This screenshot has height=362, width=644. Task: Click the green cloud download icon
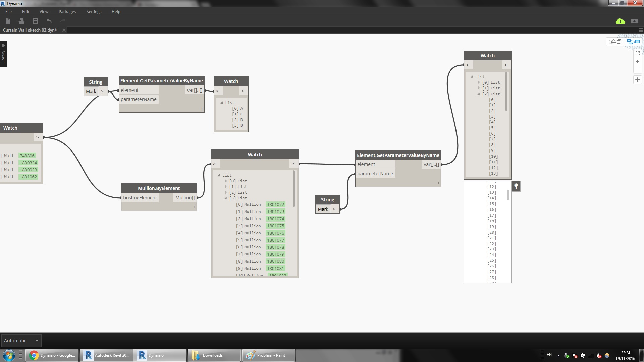tap(620, 21)
